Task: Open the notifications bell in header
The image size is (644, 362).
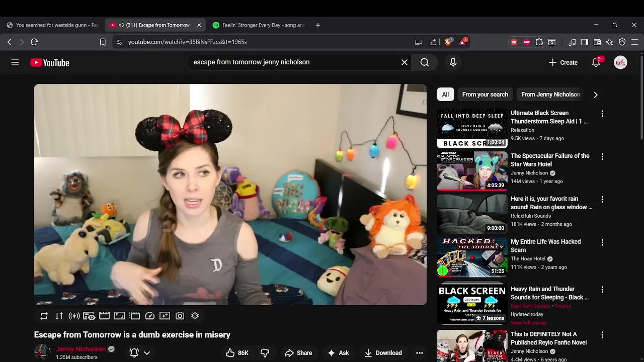Action: (x=596, y=62)
